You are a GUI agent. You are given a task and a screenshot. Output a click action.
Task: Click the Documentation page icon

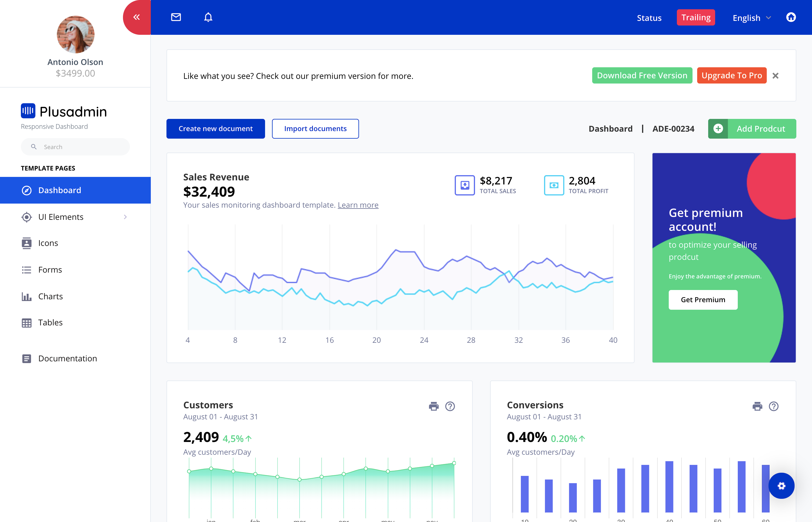pos(26,359)
